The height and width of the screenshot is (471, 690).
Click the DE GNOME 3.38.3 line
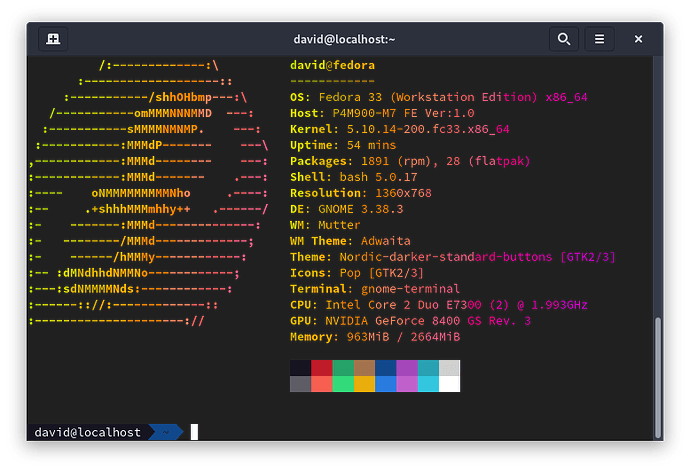tap(346, 209)
